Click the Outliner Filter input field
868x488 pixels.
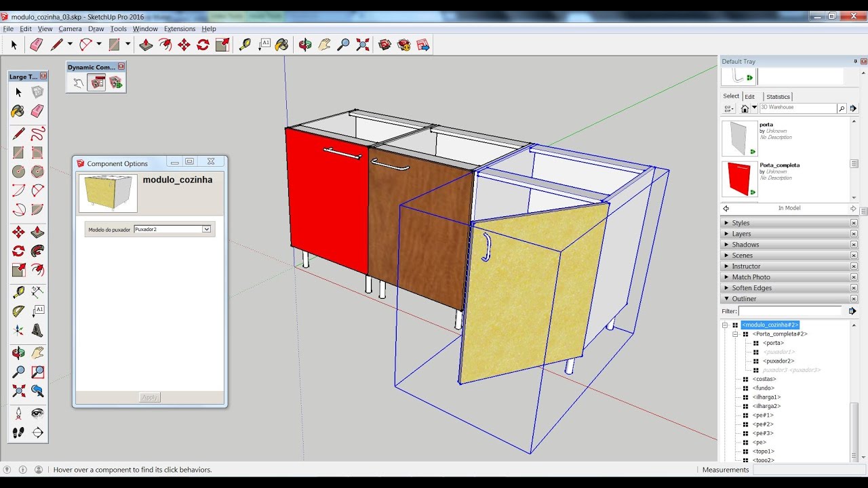point(790,311)
